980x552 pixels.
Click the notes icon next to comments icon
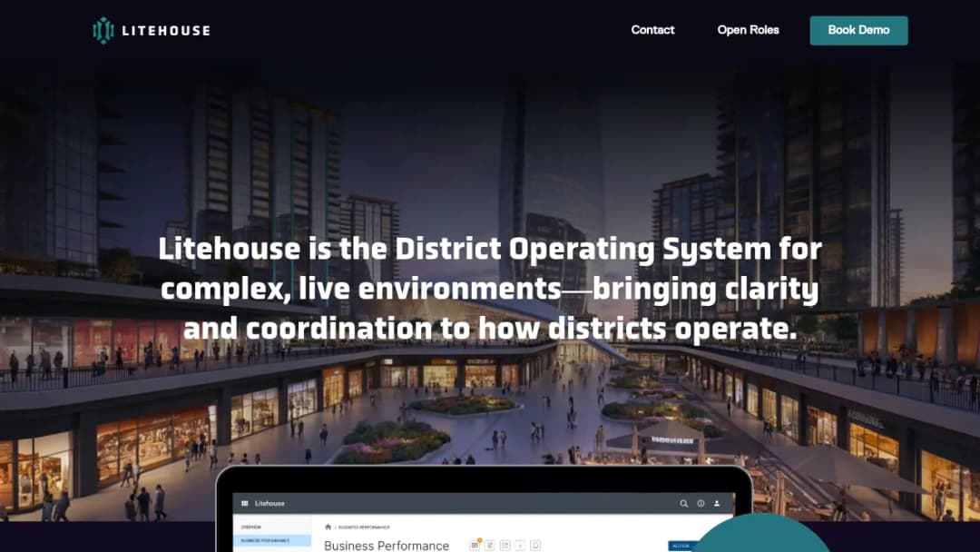point(490,546)
